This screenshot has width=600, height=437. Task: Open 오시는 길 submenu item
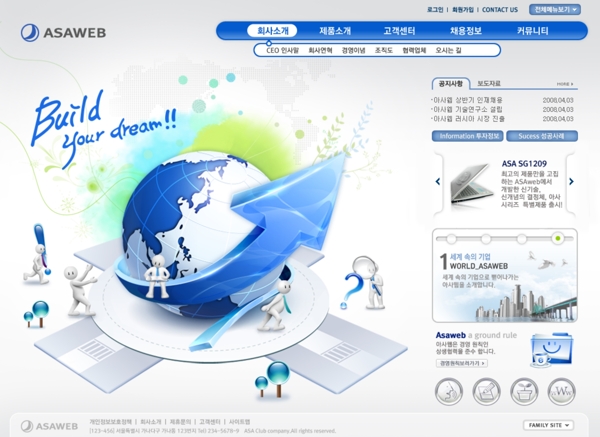448,50
